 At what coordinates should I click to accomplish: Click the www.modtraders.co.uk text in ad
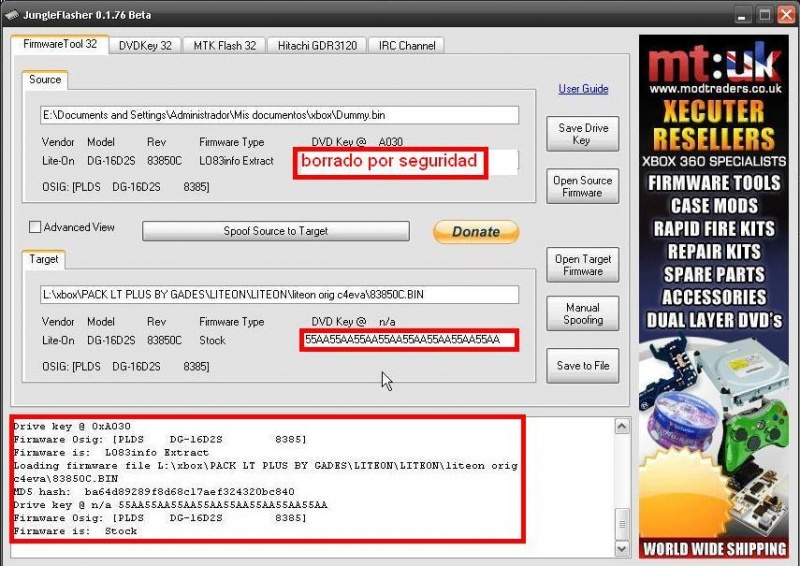pos(715,89)
